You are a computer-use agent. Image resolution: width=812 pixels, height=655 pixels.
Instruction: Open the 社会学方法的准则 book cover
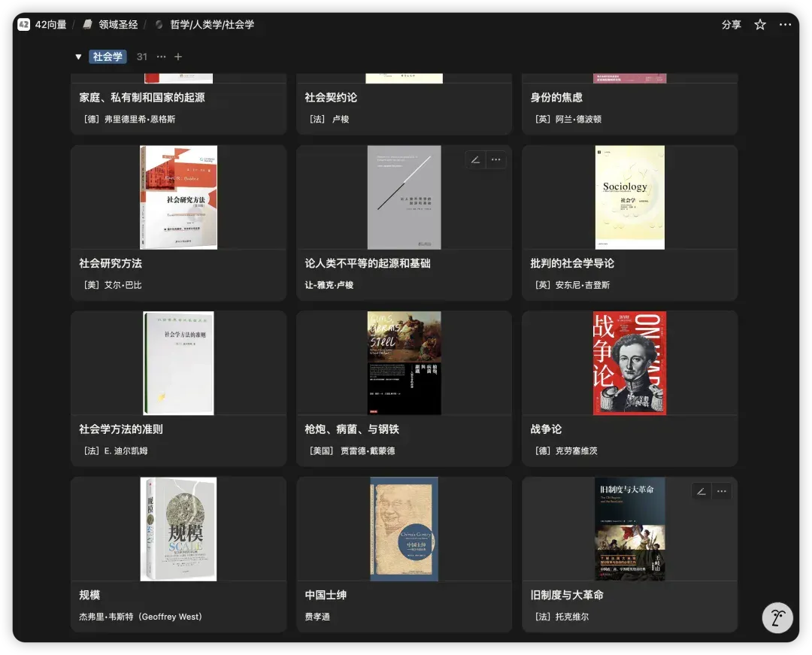(179, 363)
